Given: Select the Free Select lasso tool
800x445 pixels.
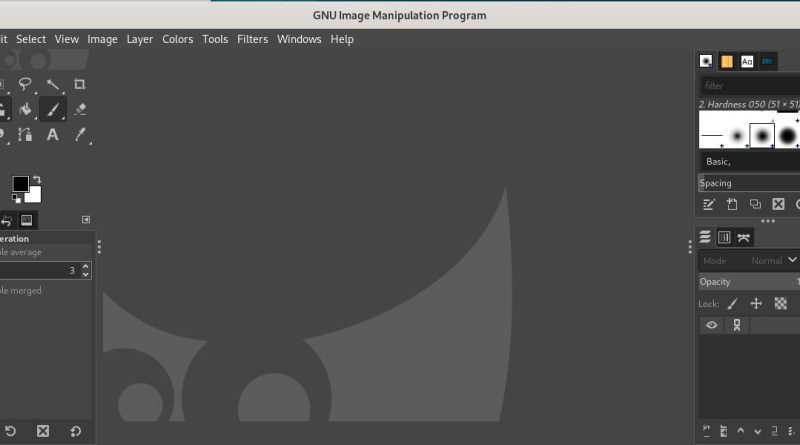Looking at the screenshot, I should pyautogui.click(x=24, y=84).
